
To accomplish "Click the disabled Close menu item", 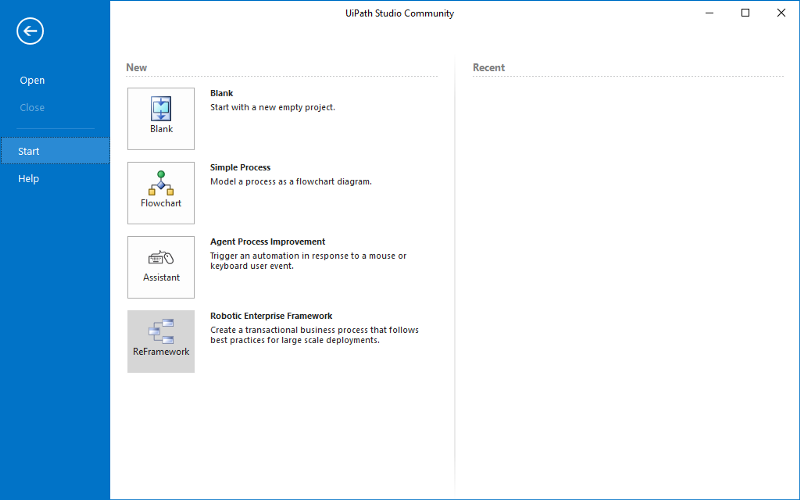I will [32, 108].
